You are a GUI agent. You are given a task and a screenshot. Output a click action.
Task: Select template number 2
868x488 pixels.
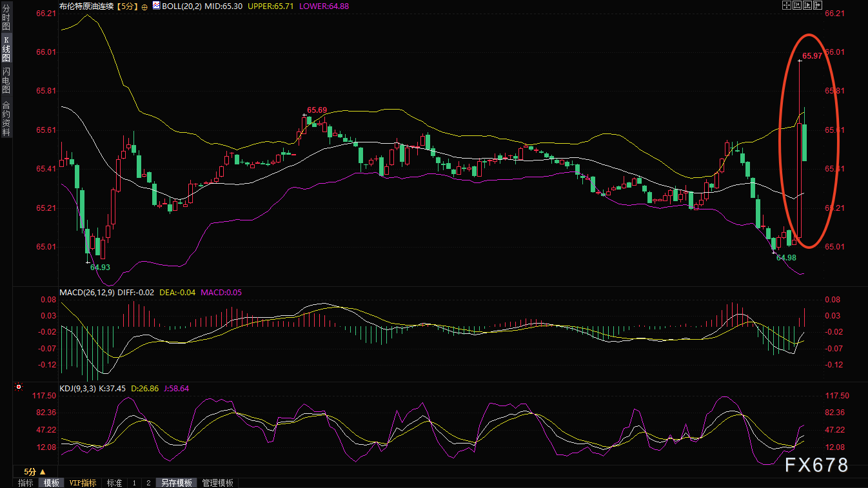click(x=148, y=483)
